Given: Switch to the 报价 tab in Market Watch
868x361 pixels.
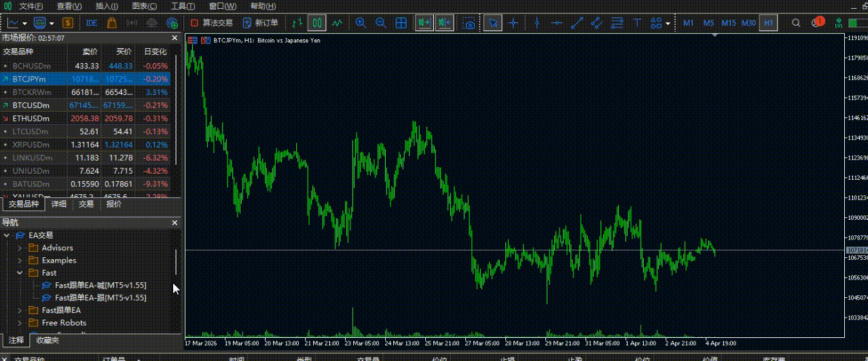Looking at the screenshot, I should pos(114,204).
